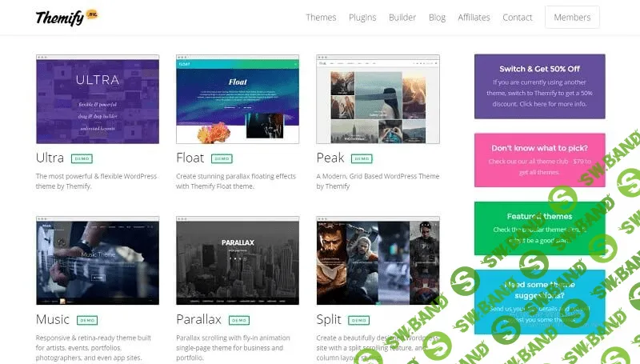Image resolution: width=640 pixels, height=364 pixels.
Task: Click the Ultra theme title
Action: coord(50,158)
